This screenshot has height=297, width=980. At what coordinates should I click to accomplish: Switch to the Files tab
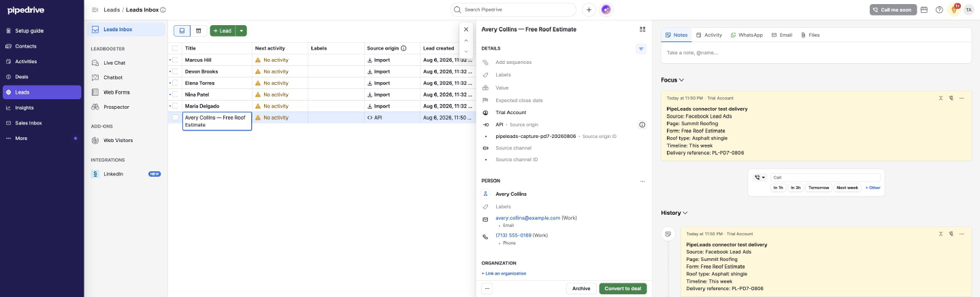click(811, 35)
